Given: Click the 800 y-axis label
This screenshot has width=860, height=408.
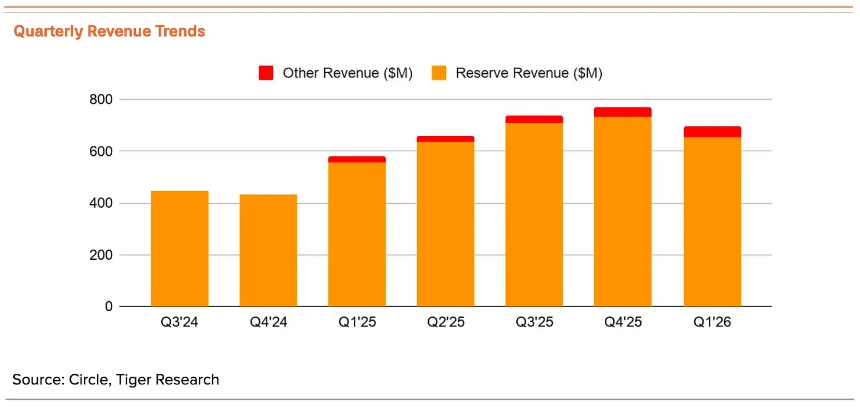Looking at the screenshot, I should 101,100.
